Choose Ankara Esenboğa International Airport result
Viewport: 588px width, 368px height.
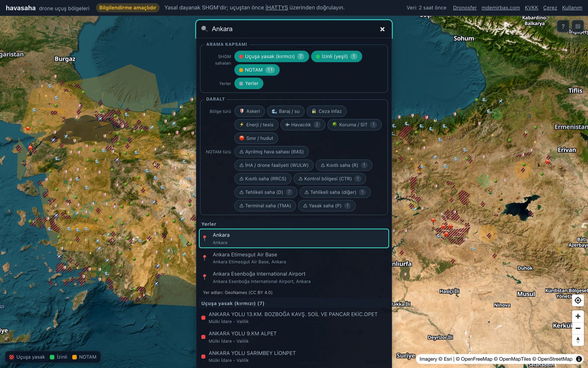coord(294,277)
